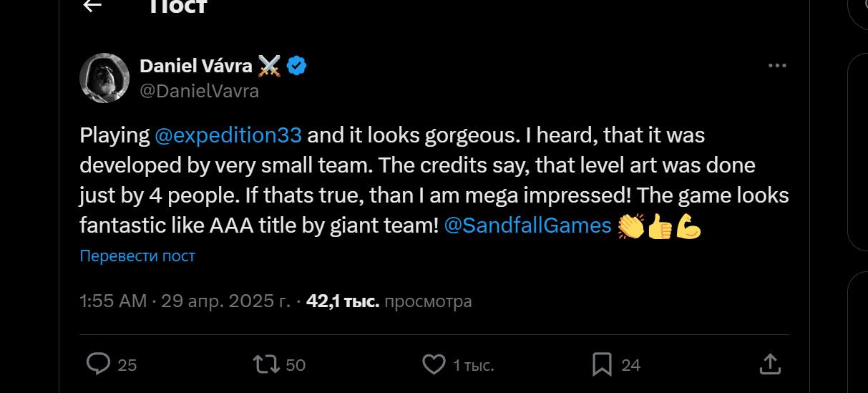Open the three-dot more options menu
Viewport: 868px width, 393px height.
(776, 66)
